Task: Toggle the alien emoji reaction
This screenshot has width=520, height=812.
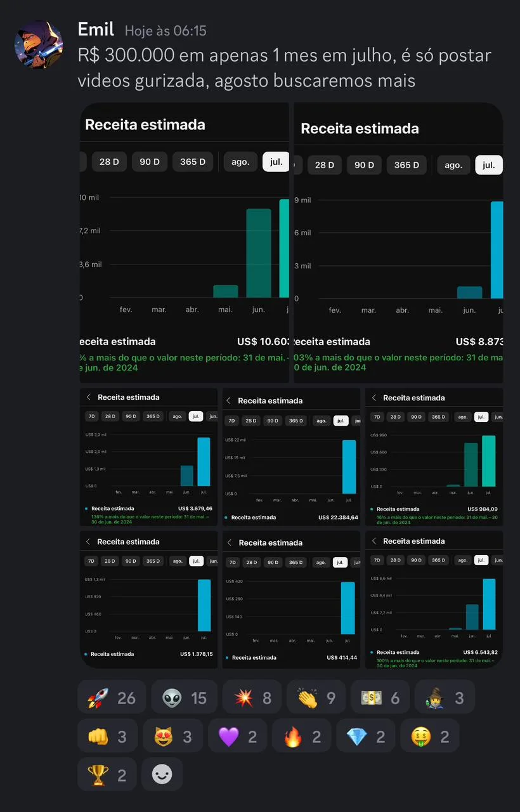Action: [184, 698]
